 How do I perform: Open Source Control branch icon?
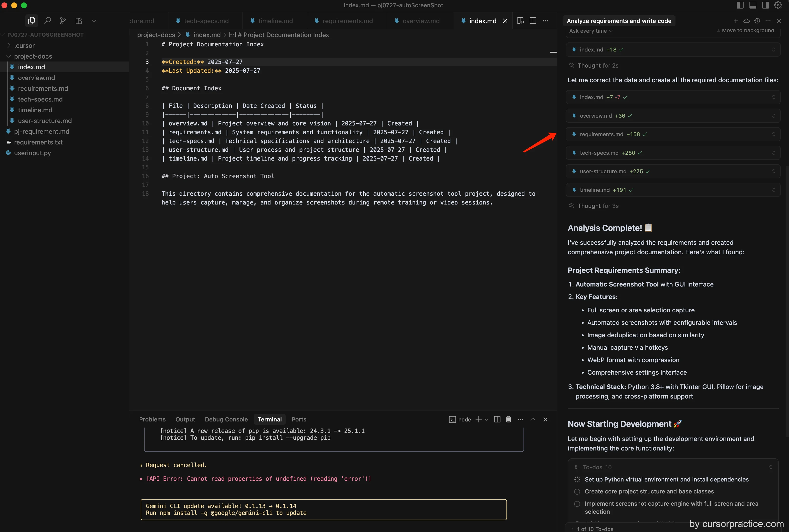click(x=63, y=21)
